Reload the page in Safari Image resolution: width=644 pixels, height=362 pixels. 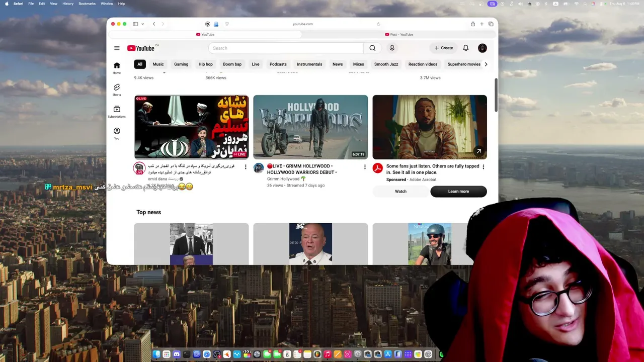378,24
